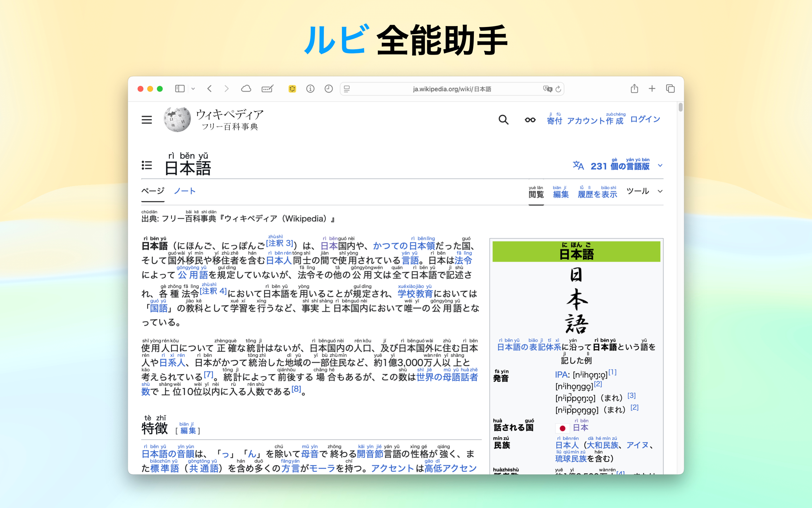This screenshot has height=508, width=812.
Task: Open the sidebar options chevron
Action: tap(193, 89)
